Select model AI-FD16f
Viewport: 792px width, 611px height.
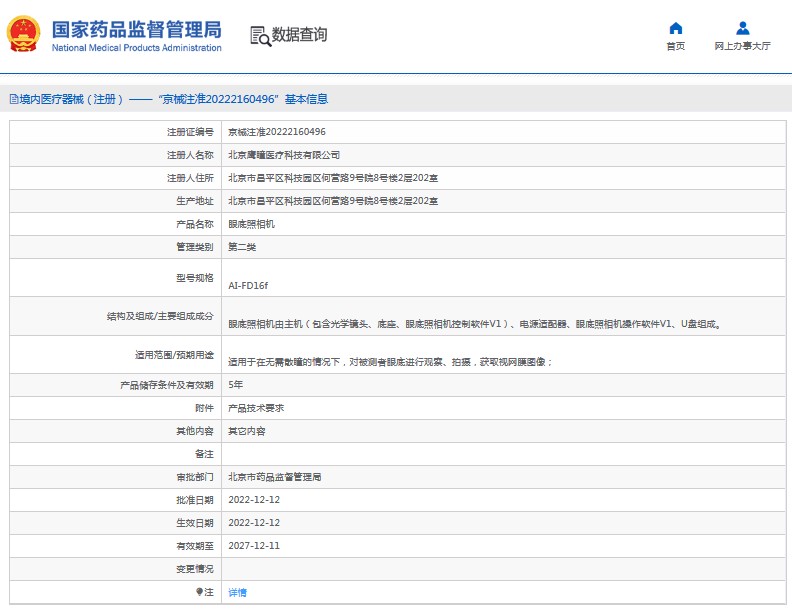[248, 285]
